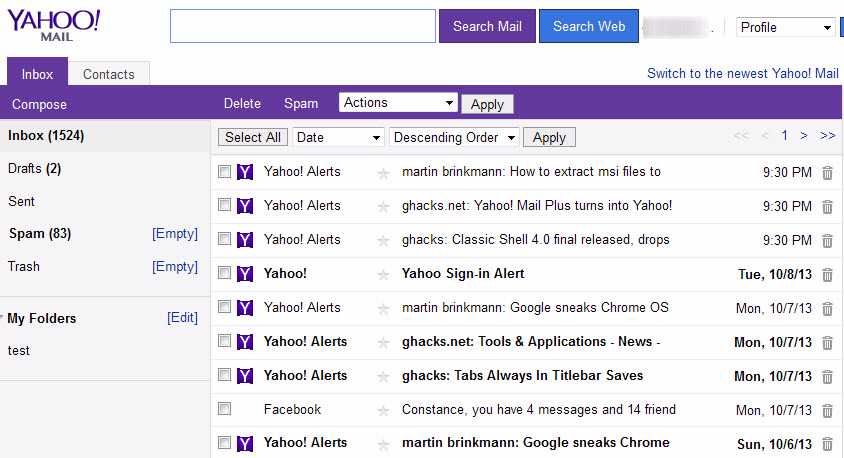Trash the Mon 10/7/13 Chrome OS email
This screenshot has height=458, width=844.
[827, 308]
